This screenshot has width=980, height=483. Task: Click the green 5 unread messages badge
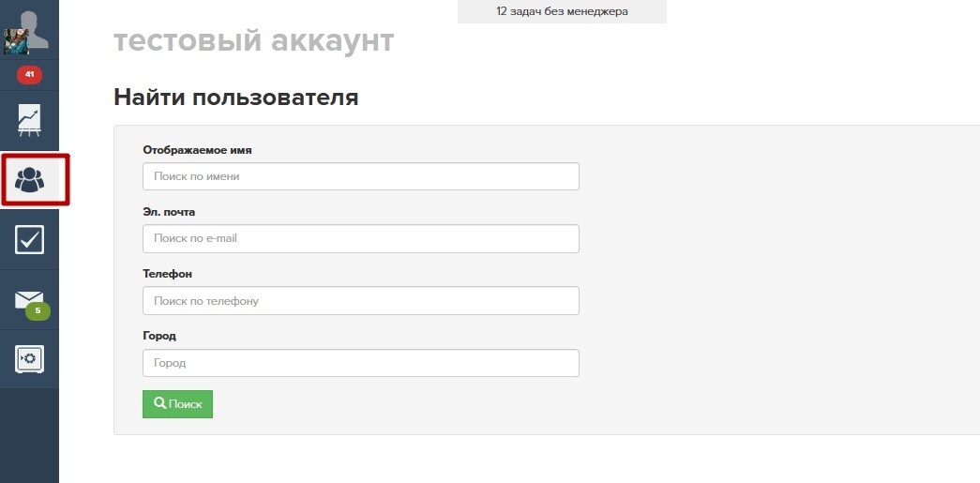click(x=38, y=310)
